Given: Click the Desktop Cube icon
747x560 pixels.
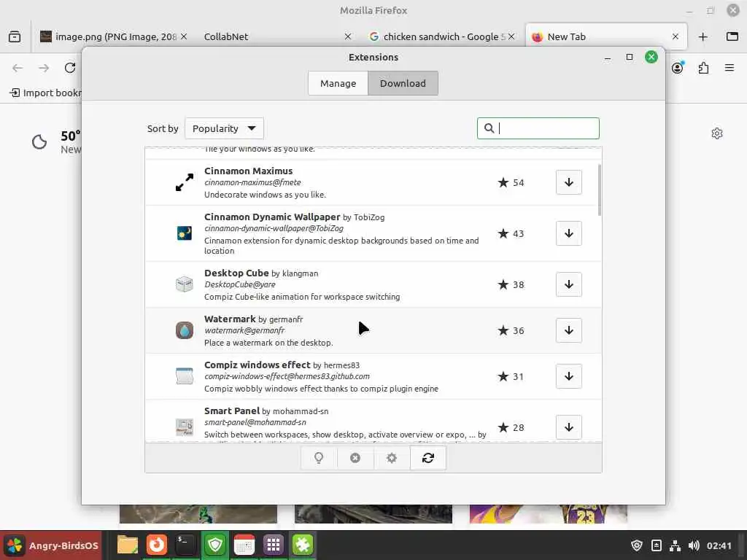Looking at the screenshot, I should tap(185, 284).
